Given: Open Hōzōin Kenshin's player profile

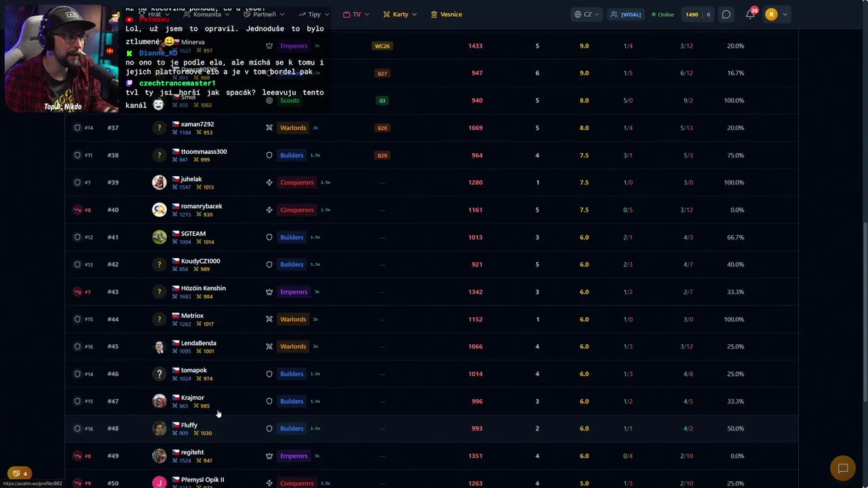Looking at the screenshot, I should pyautogui.click(x=203, y=288).
